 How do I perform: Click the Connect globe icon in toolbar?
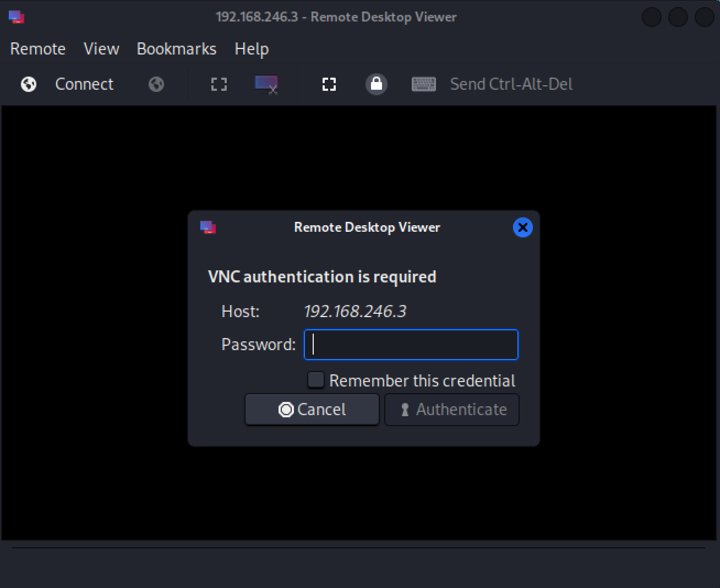[x=29, y=84]
